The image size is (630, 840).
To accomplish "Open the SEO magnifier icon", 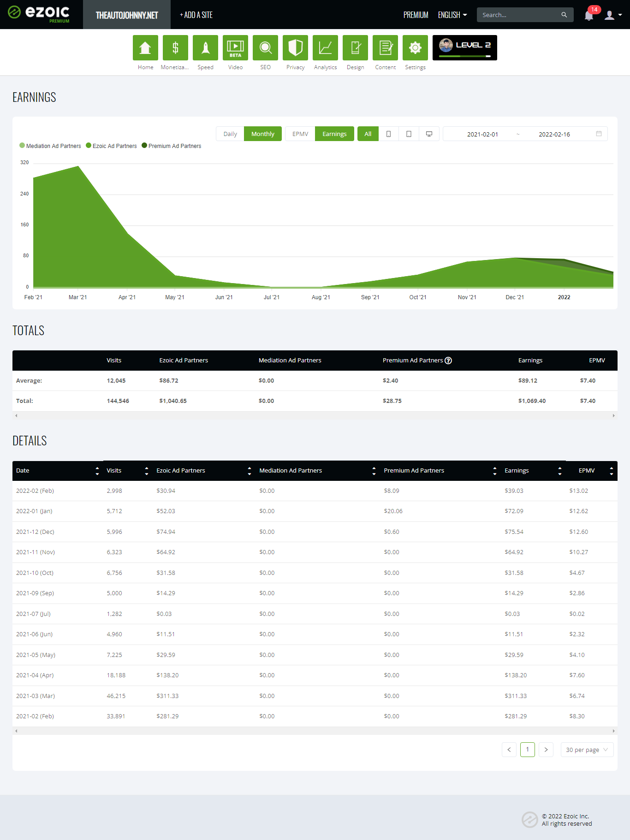I will (x=265, y=47).
